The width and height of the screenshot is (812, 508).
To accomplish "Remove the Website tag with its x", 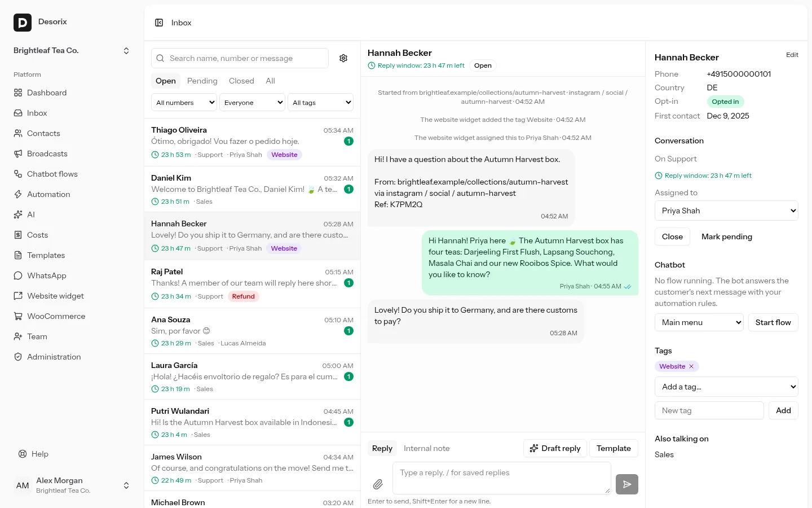I will (x=691, y=366).
